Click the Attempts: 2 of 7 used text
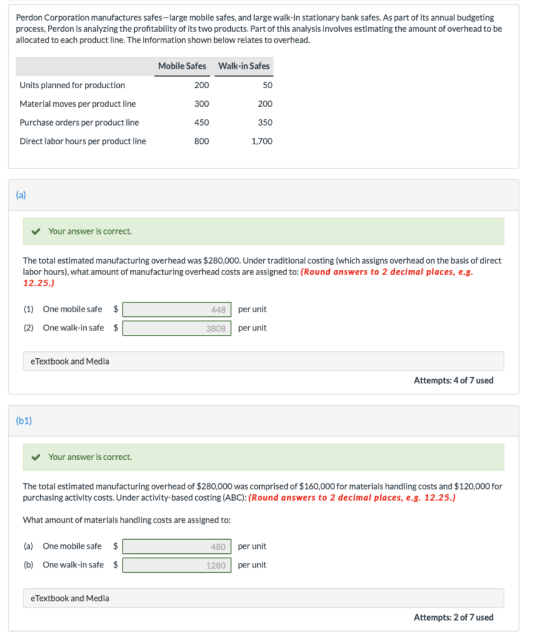Viewport: 560px width, 640px height. coord(453,617)
